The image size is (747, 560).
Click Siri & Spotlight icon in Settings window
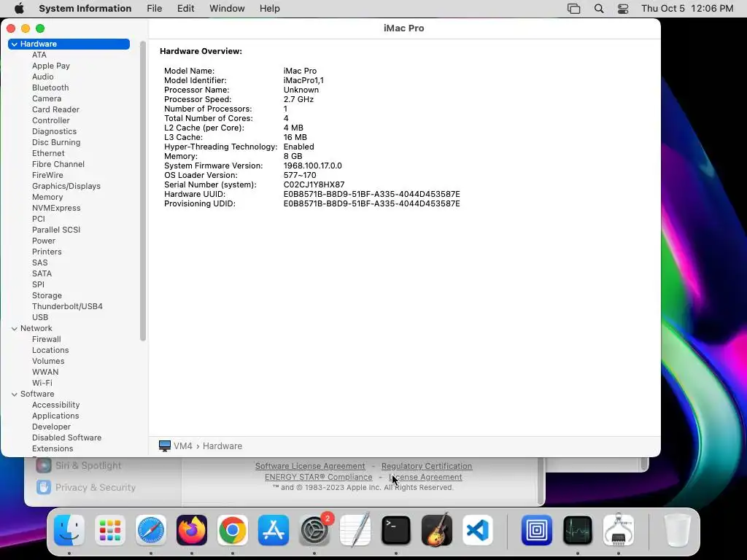[43, 465]
